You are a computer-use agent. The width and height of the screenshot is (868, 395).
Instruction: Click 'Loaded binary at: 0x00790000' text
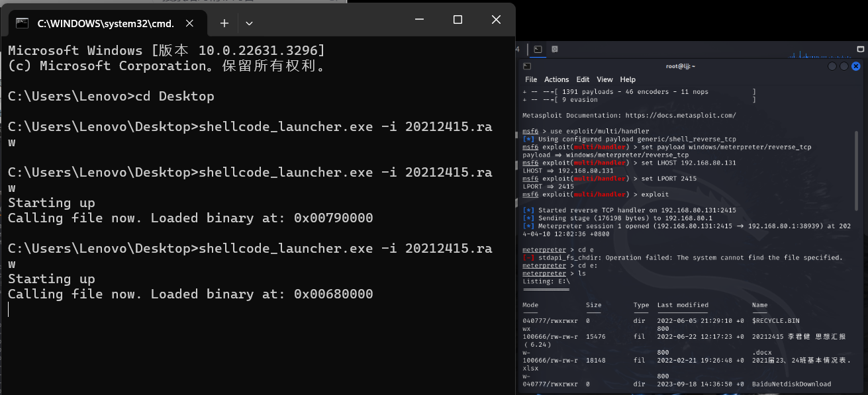tap(262, 218)
